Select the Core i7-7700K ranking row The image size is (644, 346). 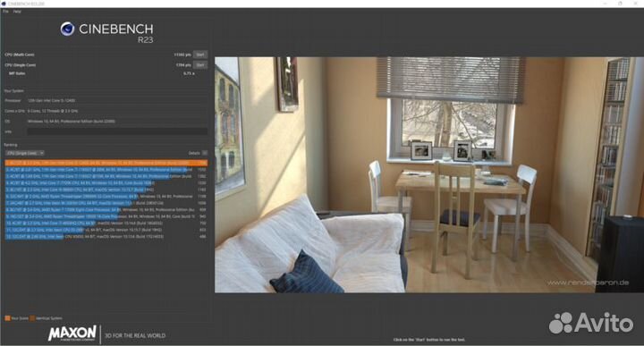tap(106, 183)
